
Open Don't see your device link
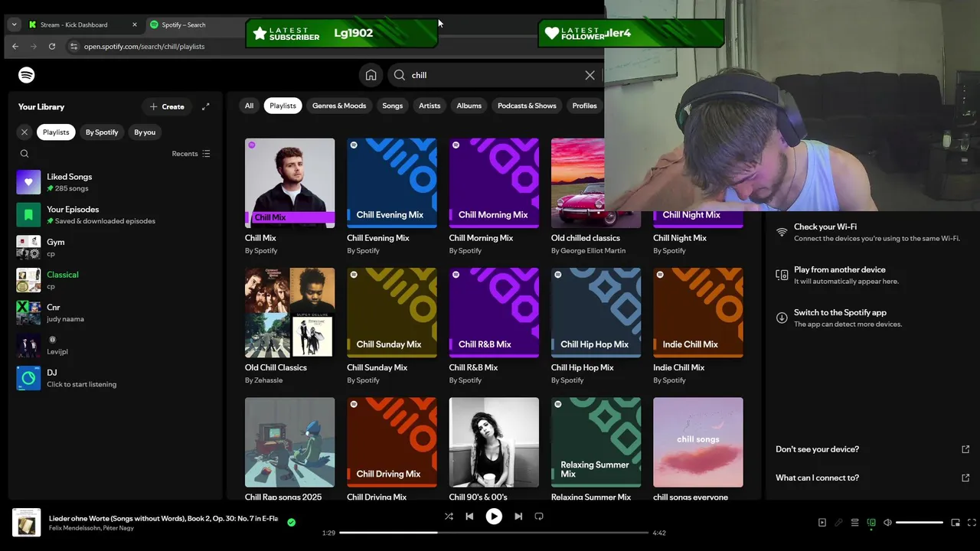(x=873, y=449)
